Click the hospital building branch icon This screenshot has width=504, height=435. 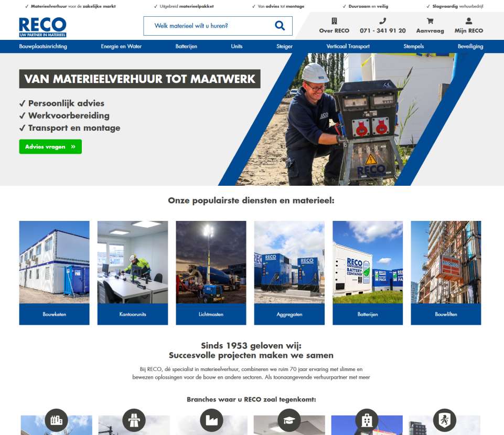coord(367,420)
